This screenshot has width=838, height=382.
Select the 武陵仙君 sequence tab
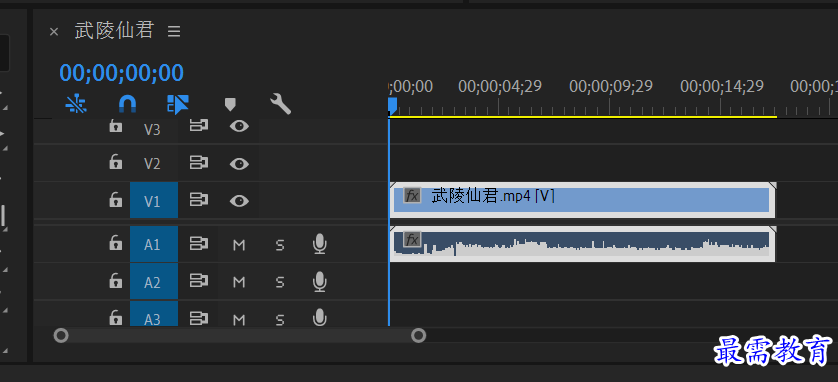coord(114,30)
